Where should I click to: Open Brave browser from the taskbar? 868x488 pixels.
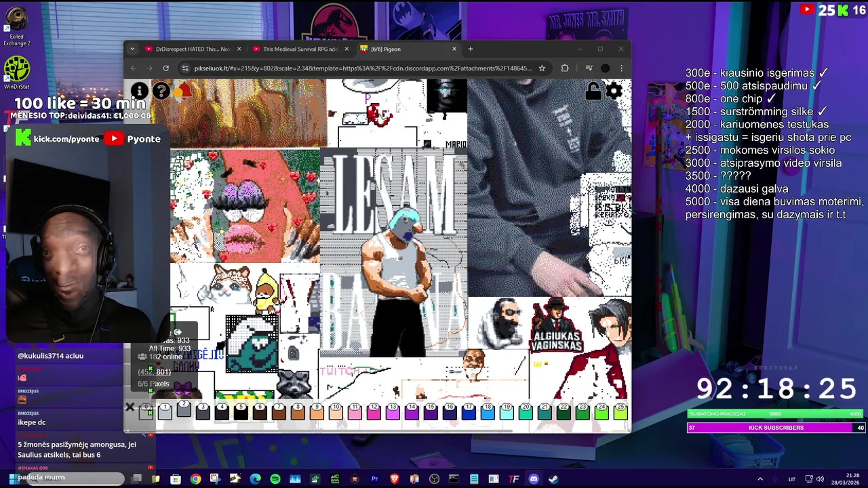coord(394,479)
